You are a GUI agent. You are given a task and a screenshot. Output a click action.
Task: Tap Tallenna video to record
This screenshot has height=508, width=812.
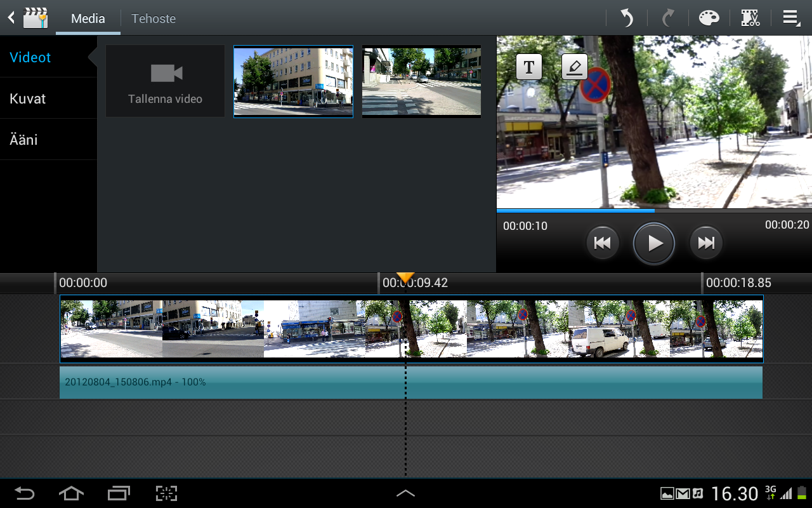(165, 81)
